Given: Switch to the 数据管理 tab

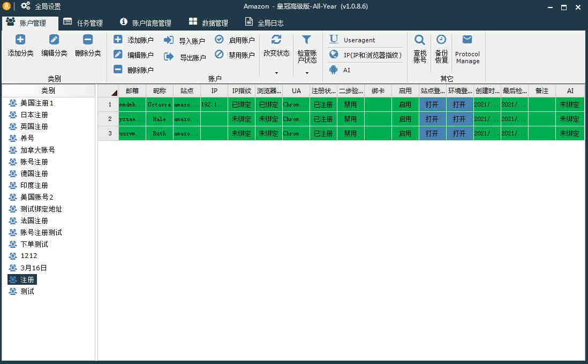Looking at the screenshot, I should [x=208, y=23].
